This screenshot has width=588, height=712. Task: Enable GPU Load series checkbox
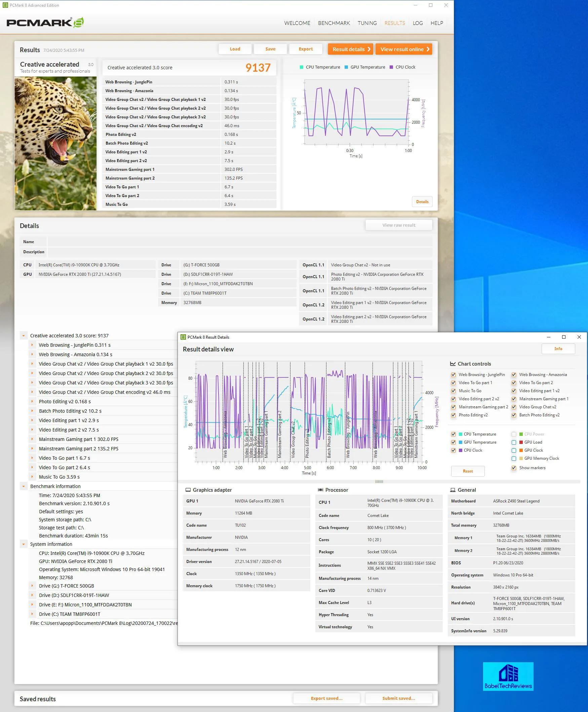tap(514, 443)
